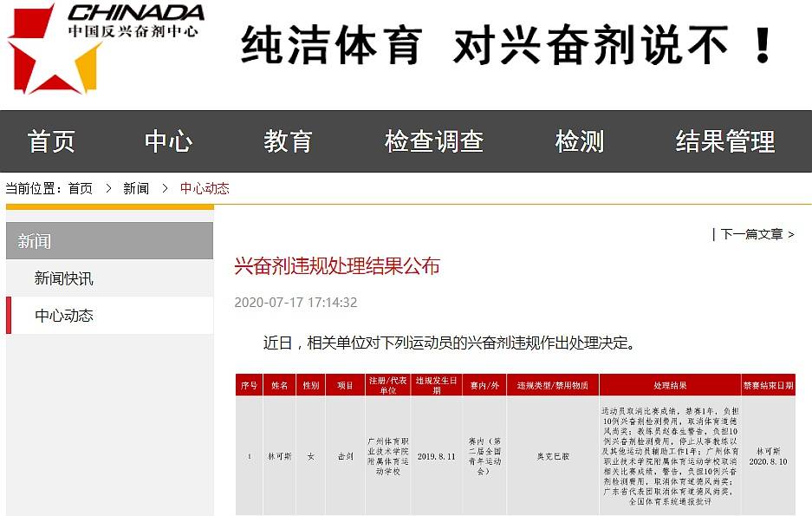Click the CHINADA red star logo
The width and height of the screenshot is (812, 516).
55,49
